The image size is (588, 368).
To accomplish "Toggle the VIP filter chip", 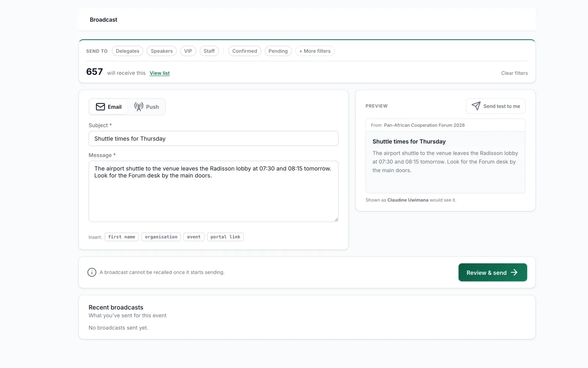I will point(188,51).
